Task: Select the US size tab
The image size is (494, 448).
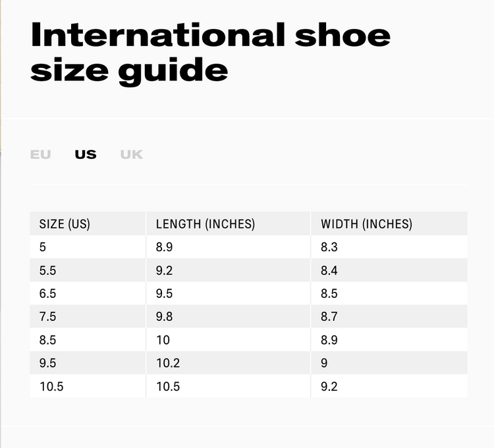Action: click(86, 155)
